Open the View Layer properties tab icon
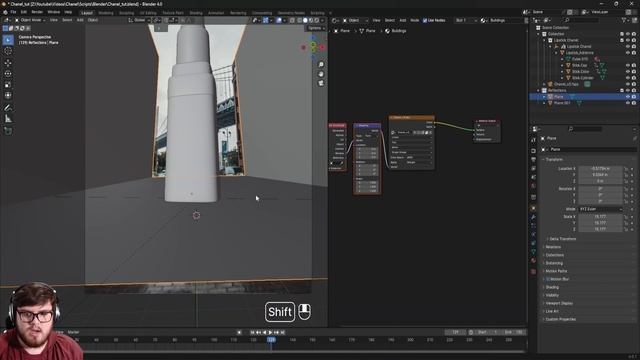640x360 pixels. [533, 168]
